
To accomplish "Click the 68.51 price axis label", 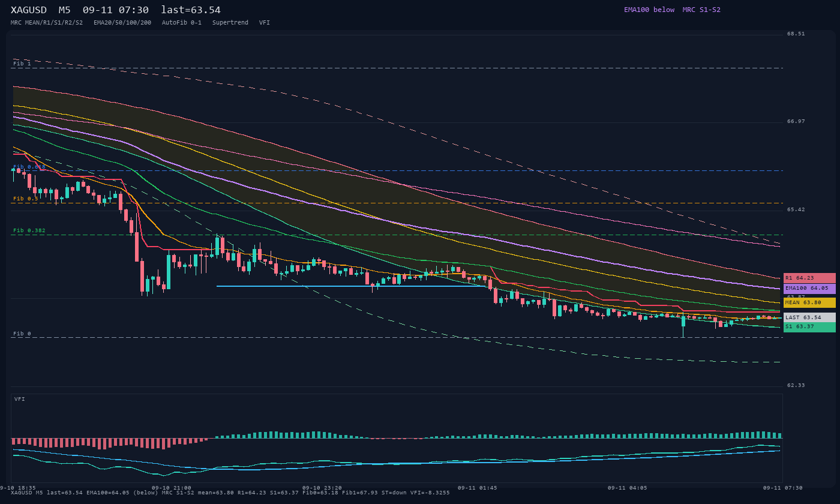I will click(x=796, y=34).
